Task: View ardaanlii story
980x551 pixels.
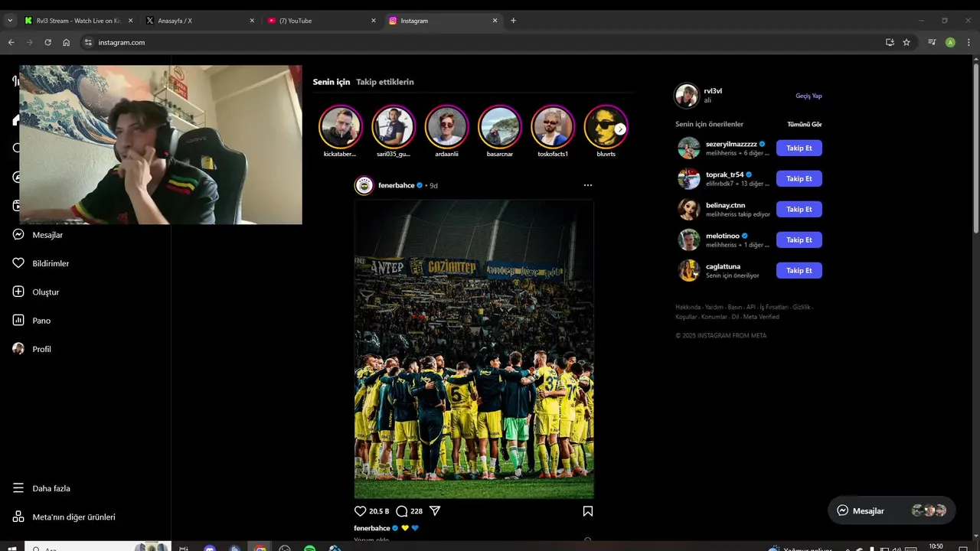Action: coord(446,127)
